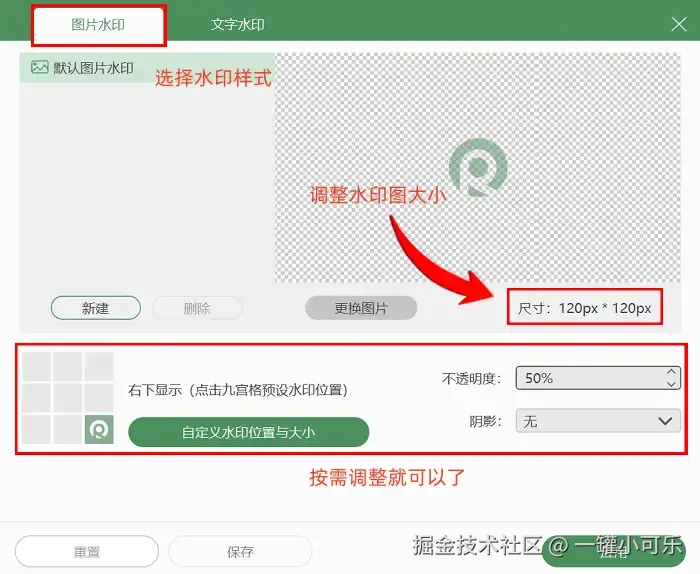The image size is (700, 574).
Task: Click 自定义水印位置与大小 button
Action: [x=249, y=432]
